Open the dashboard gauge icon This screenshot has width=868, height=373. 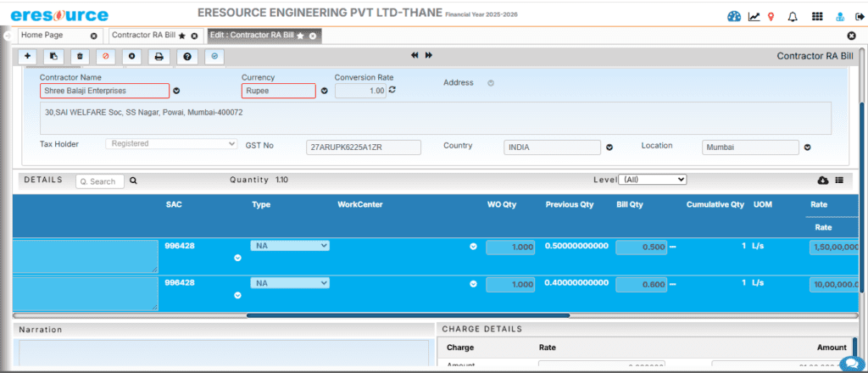734,16
